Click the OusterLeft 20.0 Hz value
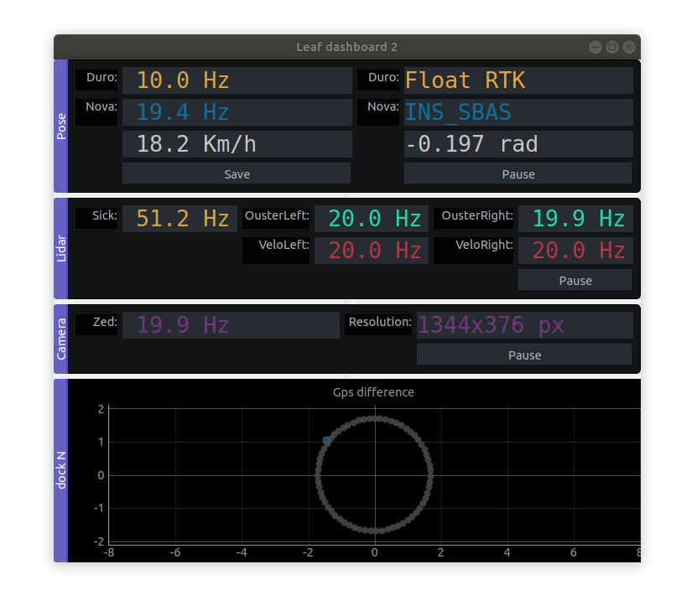The width and height of the screenshot is (697, 616). (x=372, y=219)
